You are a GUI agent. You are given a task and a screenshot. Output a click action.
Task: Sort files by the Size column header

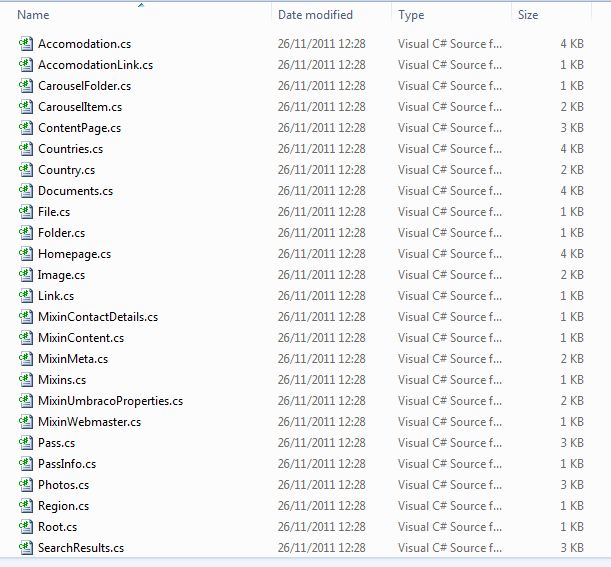(528, 15)
